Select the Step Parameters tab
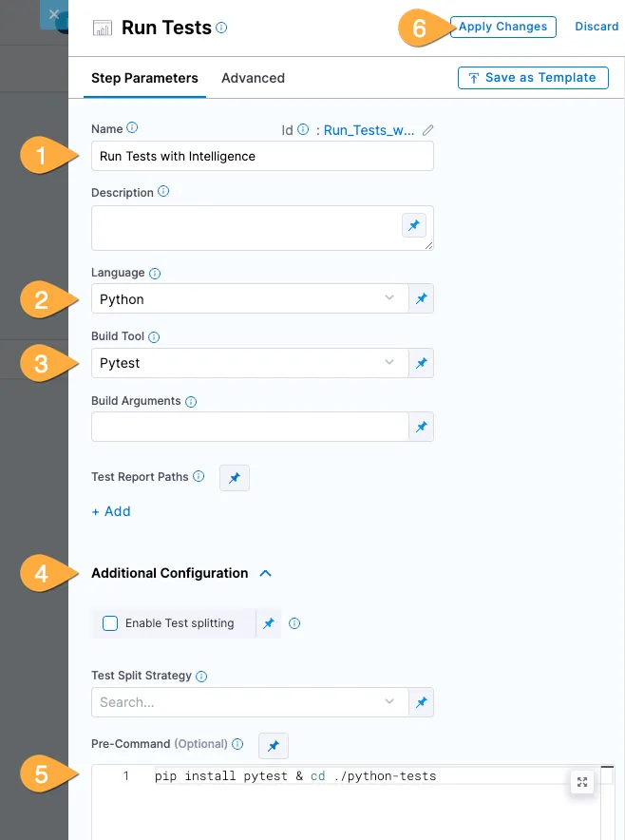625x840 pixels. [x=144, y=78]
